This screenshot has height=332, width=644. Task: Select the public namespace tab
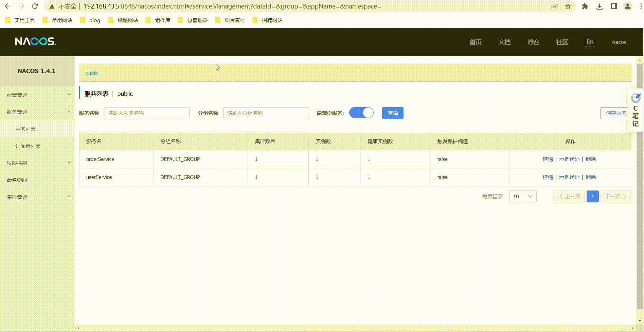(x=92, y=73)
